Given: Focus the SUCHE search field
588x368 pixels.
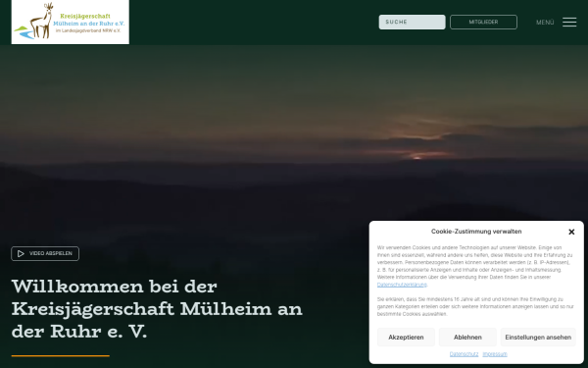Looking at the screenshot, I should [x=413, y=23].
